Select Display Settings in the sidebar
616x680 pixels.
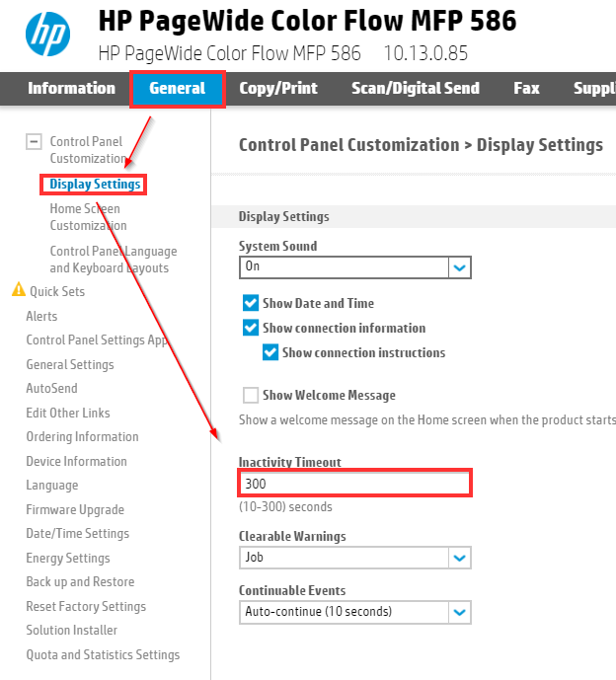[95, 185]
